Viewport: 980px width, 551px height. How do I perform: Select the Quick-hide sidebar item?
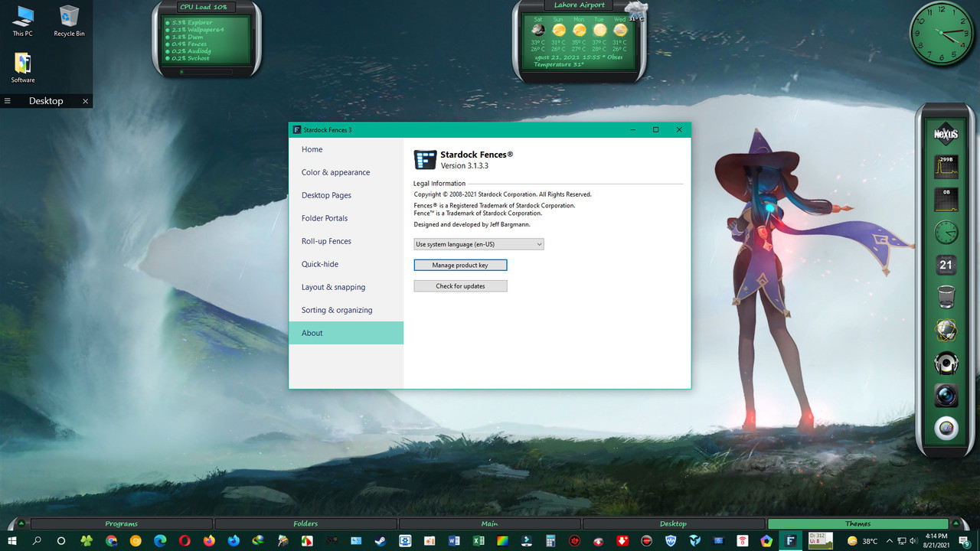point(346,264)
